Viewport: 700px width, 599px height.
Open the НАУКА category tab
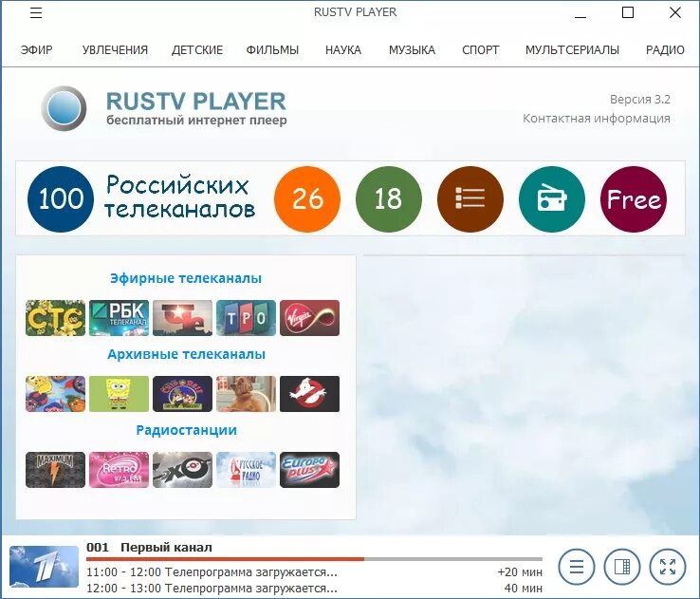[x=343, y=50]
